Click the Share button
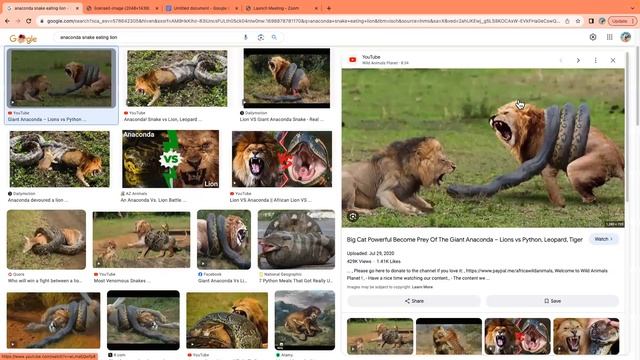The height and width of the screenshot is (360, 640). (414, 301)
